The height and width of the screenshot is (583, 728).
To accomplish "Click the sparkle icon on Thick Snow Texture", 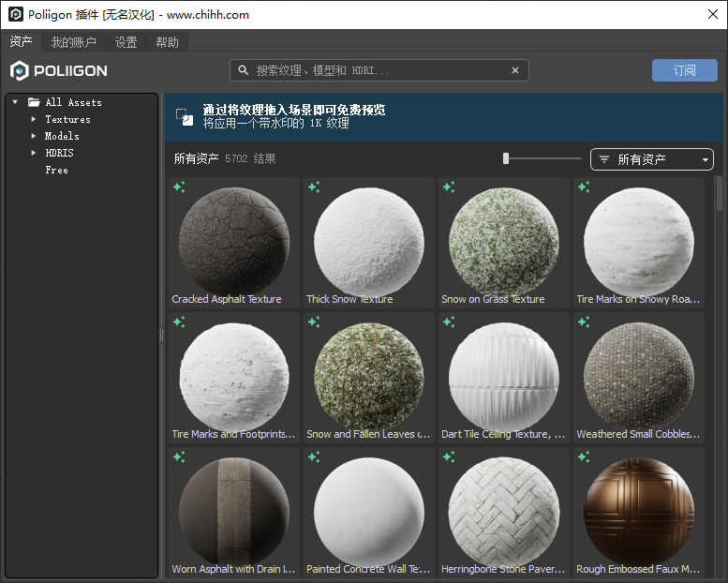I will (314, 187).
